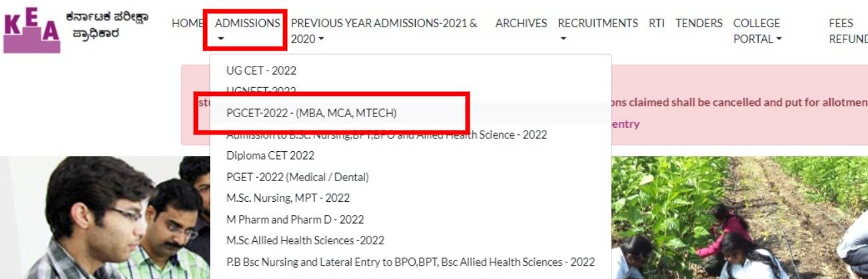This screenshot has width=868, height=279.
Task: Open the RTI page
Action: [656, 23]
